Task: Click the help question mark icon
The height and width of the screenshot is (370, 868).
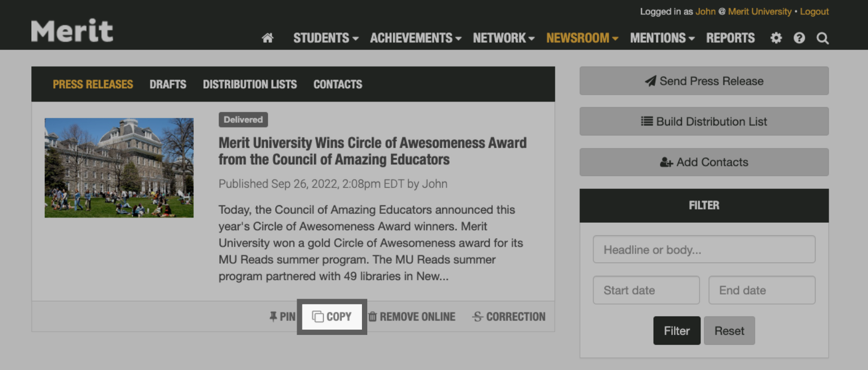Action: (799, 38)
